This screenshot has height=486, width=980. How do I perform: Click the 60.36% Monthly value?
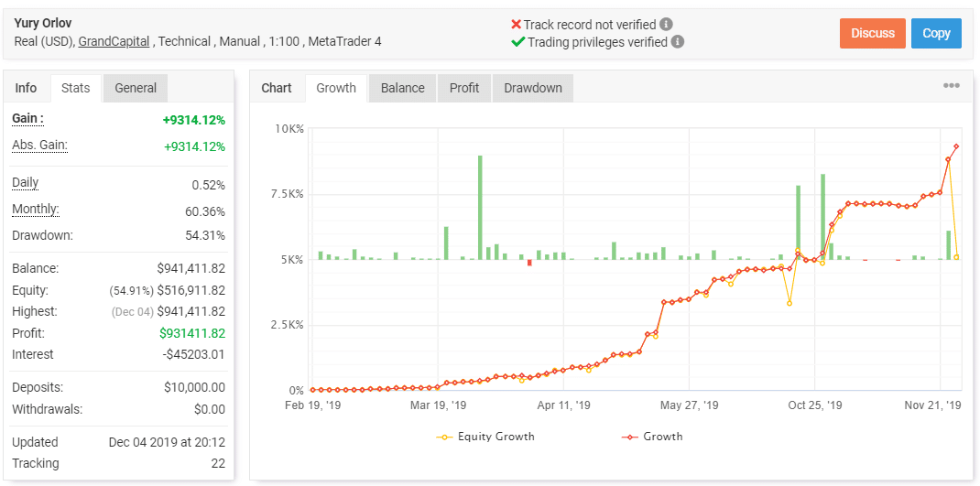coord(205,211)
